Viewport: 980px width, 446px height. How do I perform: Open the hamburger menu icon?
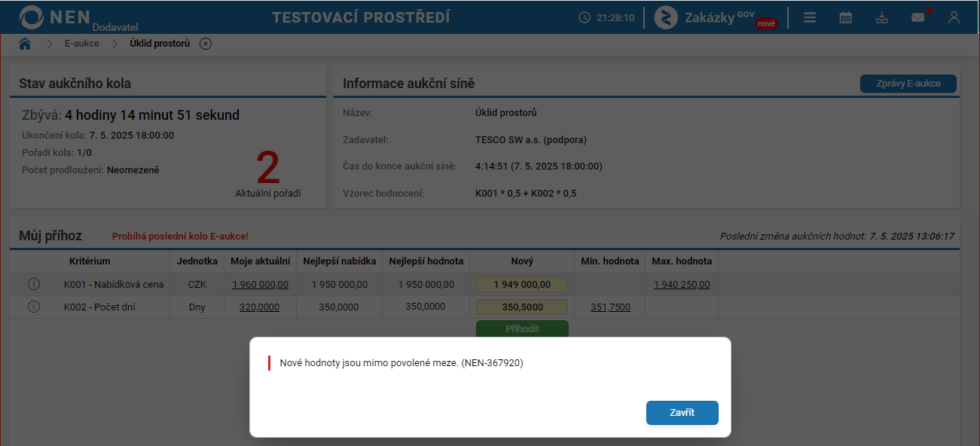pos(810,17)
